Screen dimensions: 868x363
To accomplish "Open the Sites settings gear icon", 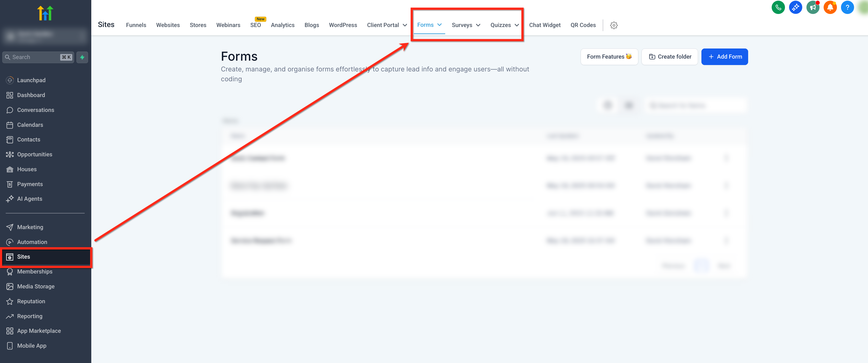I will pos(614,25).
